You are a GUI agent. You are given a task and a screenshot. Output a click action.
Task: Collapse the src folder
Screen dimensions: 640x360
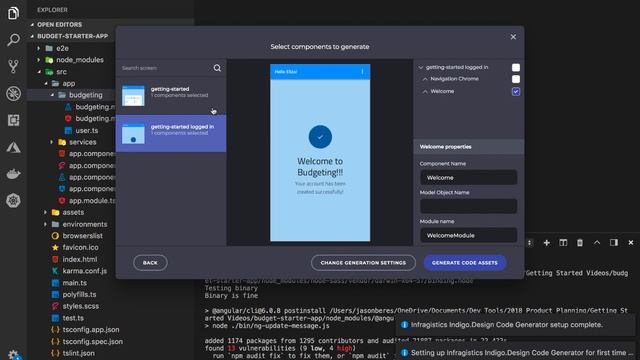coord(39,72)
